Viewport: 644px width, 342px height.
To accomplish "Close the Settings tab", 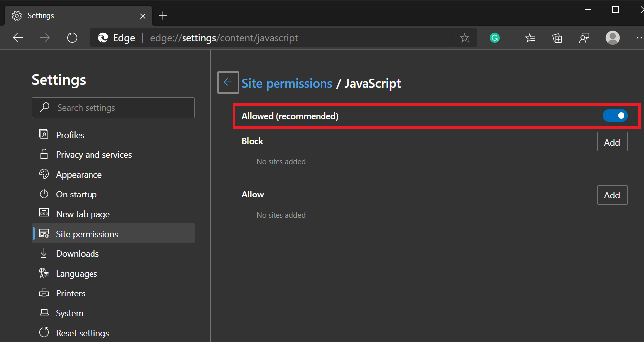I will (143, 16).
